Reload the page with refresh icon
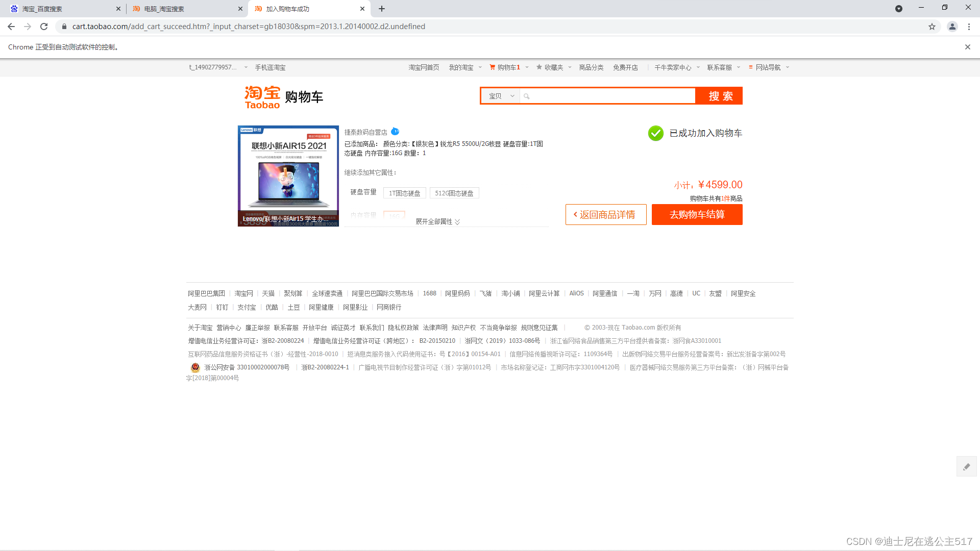 point(44,27)
